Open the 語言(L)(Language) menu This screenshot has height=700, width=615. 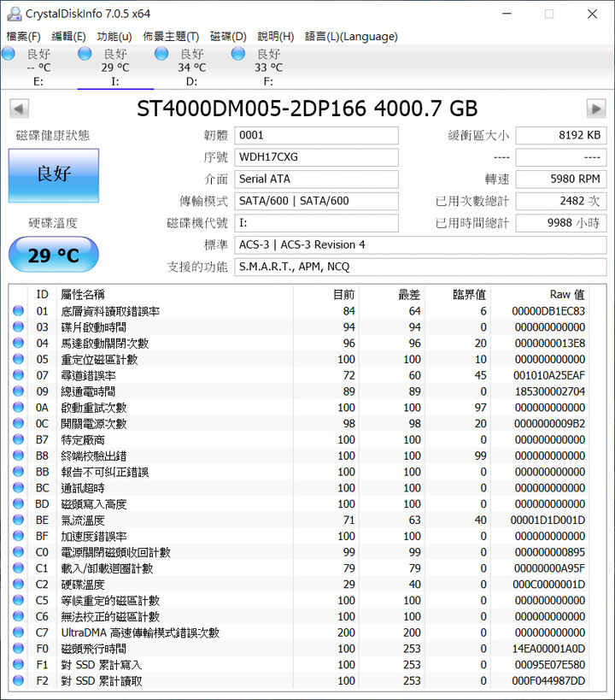point(351,36)
